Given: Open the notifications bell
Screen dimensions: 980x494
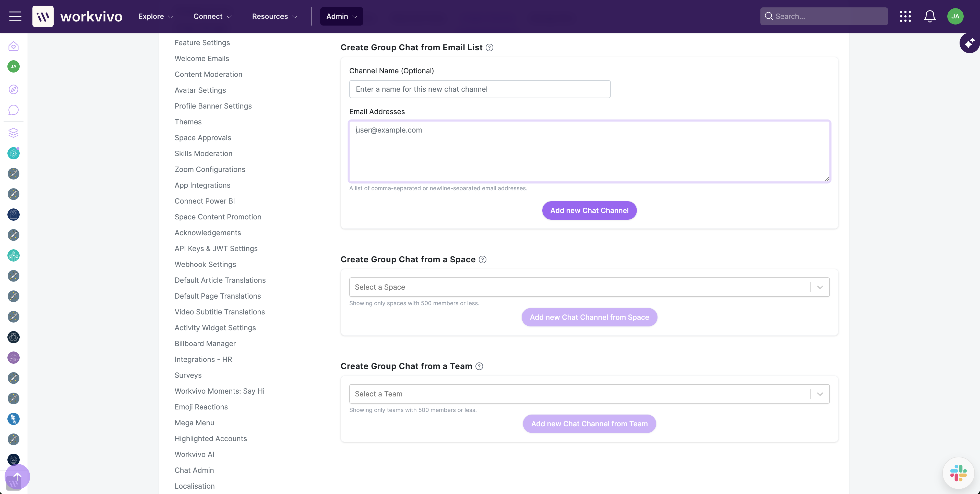Looking at the screenshot, I should tap(930, 16).
